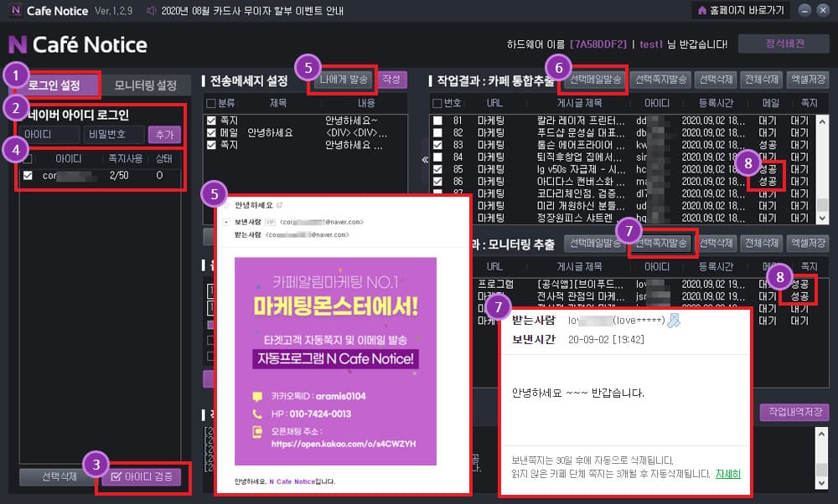
Task: Click 전체삭제 in 모니터링 추출 results
Action: click(x=762, y=243)
